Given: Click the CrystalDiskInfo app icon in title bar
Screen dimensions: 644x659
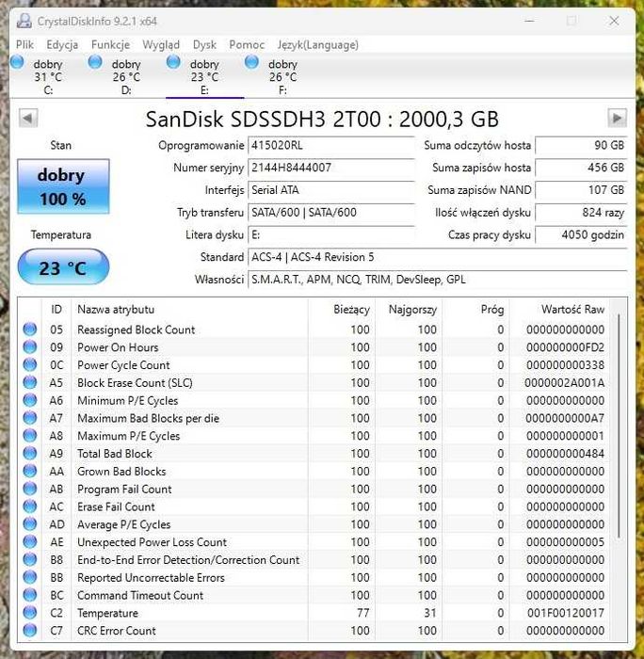Looking at the screenshot, I should (24, 21).
